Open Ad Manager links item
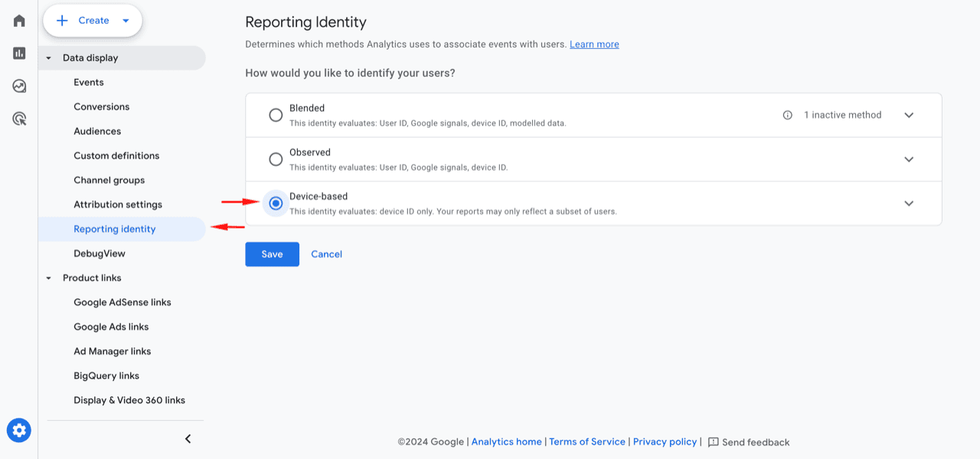The image size is (980, 459). click(113, 352)
